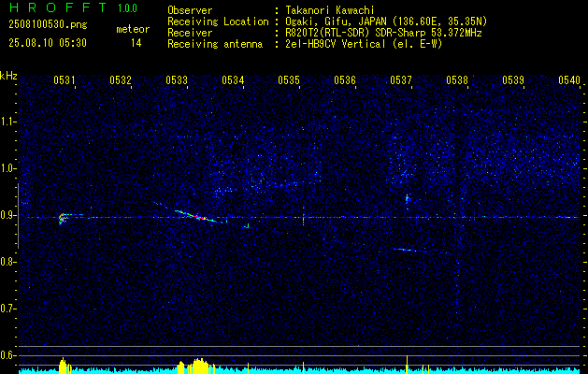Click the bright meteor echo near 0531

63,219
